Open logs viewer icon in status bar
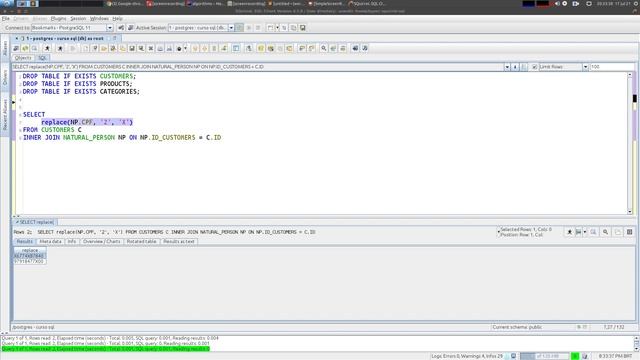Viewport: 640px width, 360px height. pyautogui.click(x=513, y=356)
